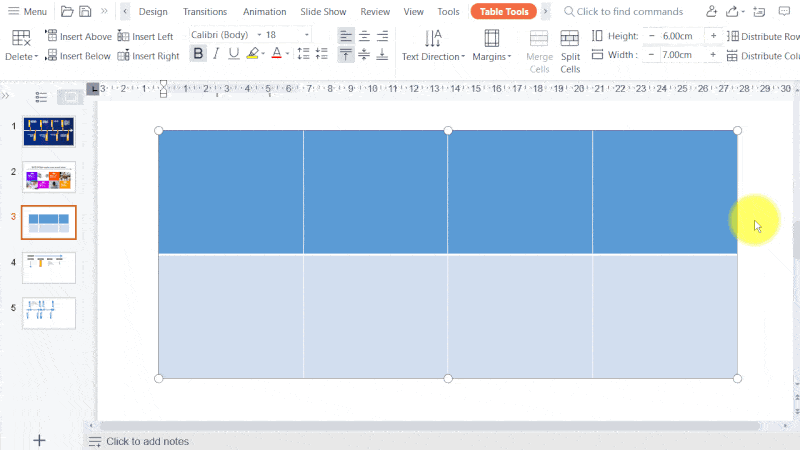Decrease column Width with minus
The height and width of the screenshot is (450, 800).
pos(652,55)
